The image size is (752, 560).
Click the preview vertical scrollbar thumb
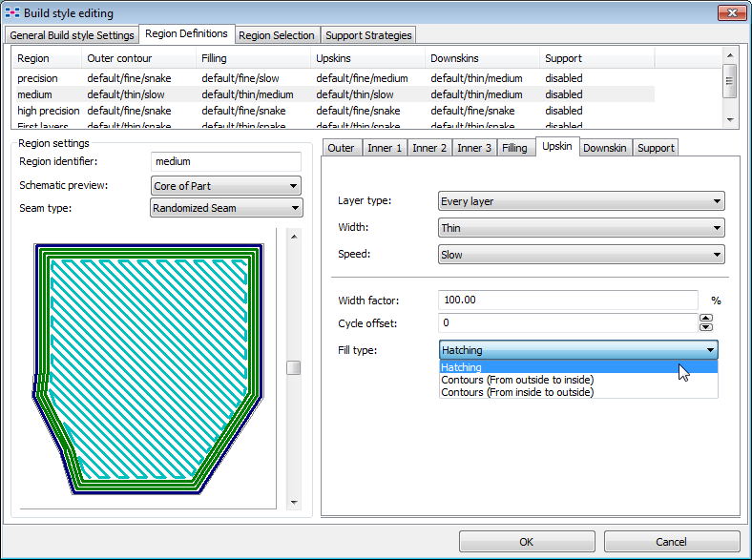(x=293, y=368)
